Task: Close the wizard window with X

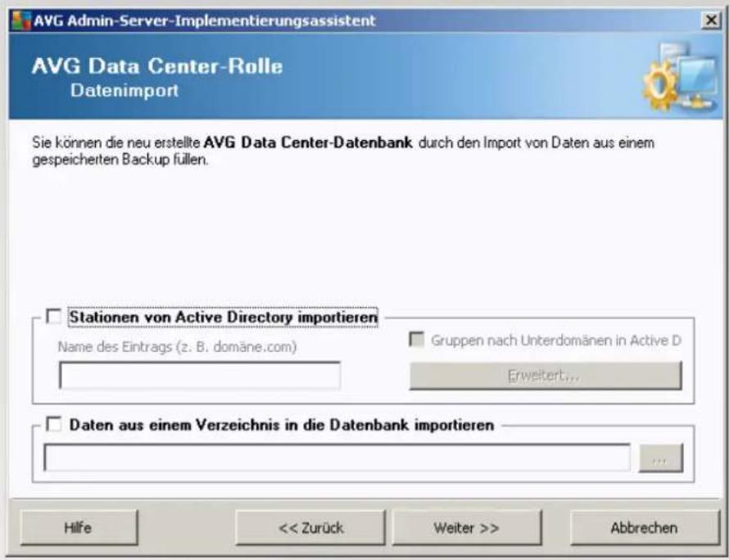Action: coord(711,20)
